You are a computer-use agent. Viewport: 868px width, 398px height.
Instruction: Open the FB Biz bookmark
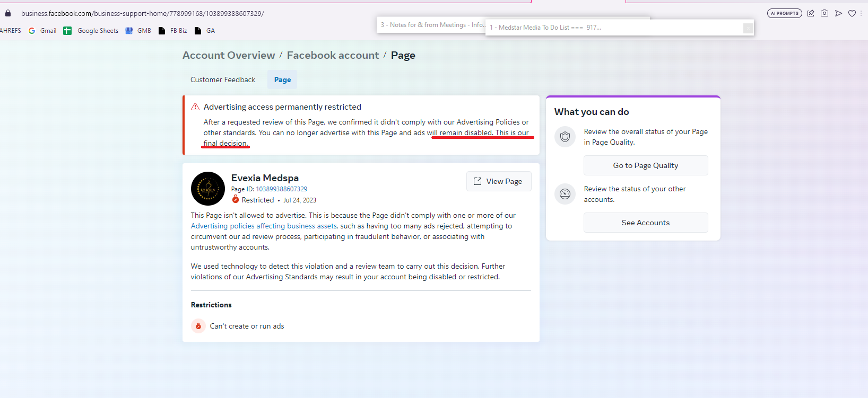click(172, 31)
